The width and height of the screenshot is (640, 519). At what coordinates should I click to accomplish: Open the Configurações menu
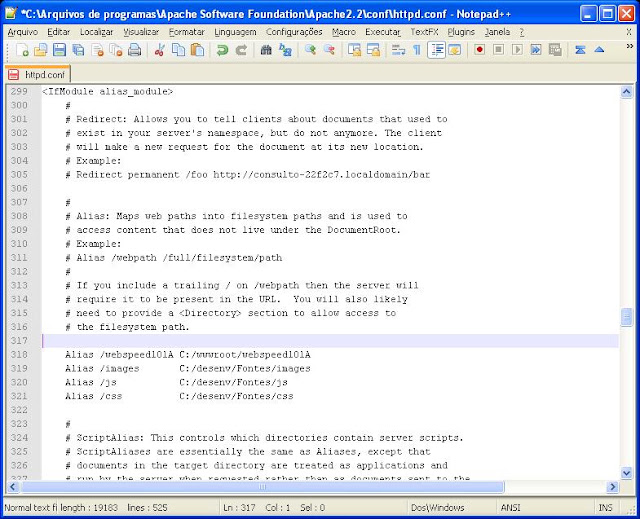294,32
